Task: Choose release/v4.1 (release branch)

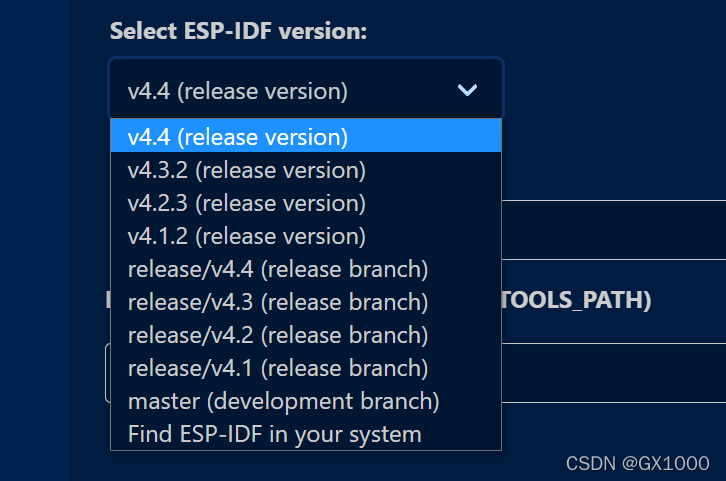Action: [306, 368]
